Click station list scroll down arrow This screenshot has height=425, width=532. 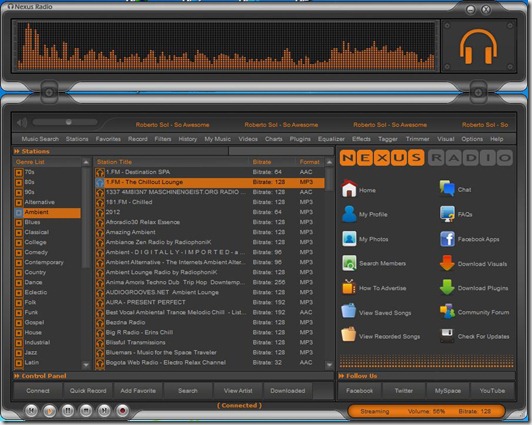point(329,365)
